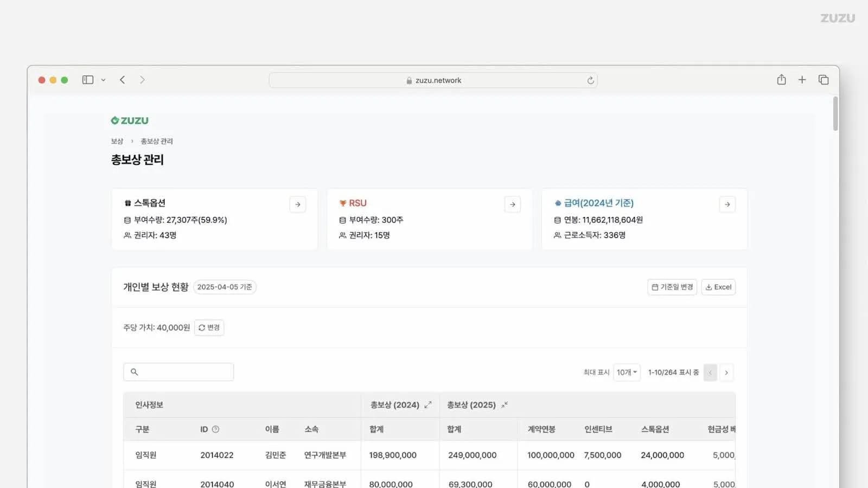Click the download icon on the Excel button
The width and height of the screenshot is (868, 488).
pos(709,287)
